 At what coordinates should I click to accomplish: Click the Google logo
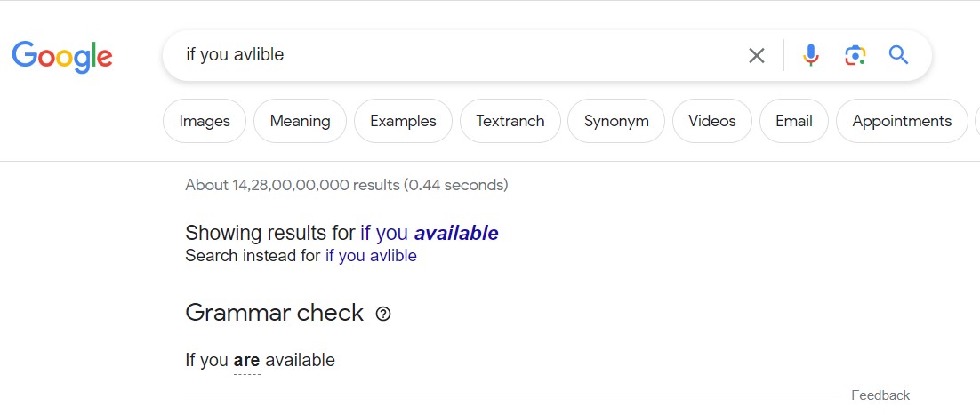pos(62,56)
